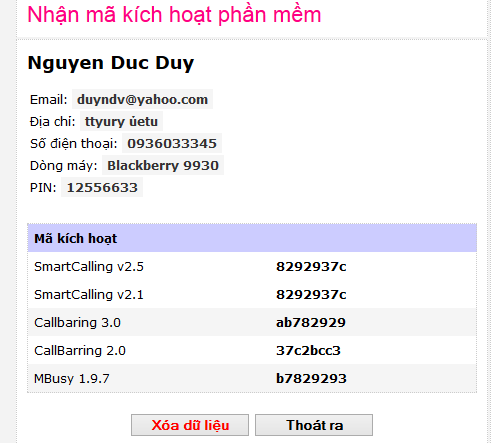The width and height of the screenshot is (493, 443).
Task: Click the PIN value 12556633
Action: (102, 187)
